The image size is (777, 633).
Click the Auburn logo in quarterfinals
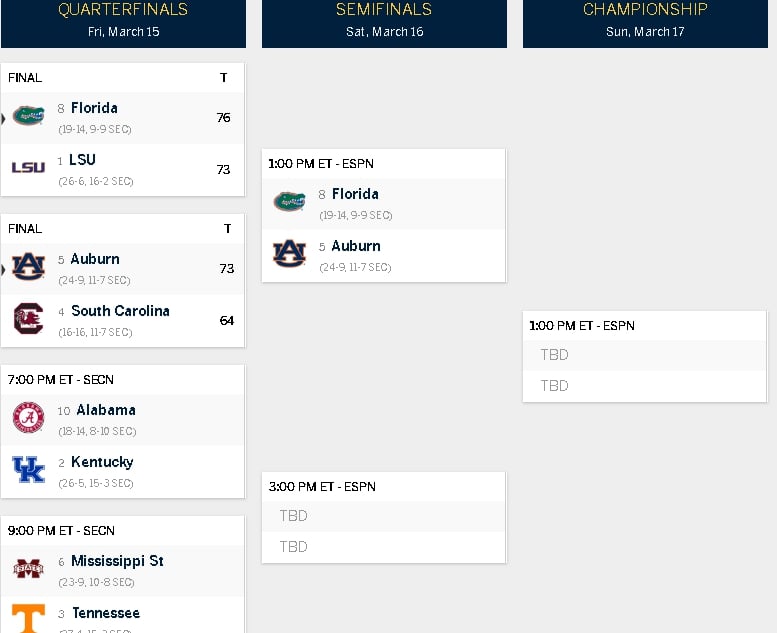[28, 267]
